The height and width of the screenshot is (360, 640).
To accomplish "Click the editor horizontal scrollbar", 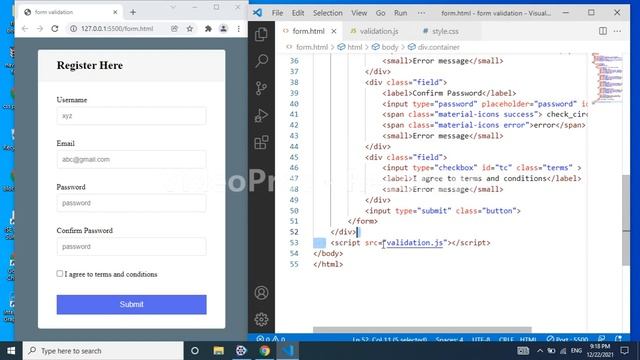I will [422, 329].
